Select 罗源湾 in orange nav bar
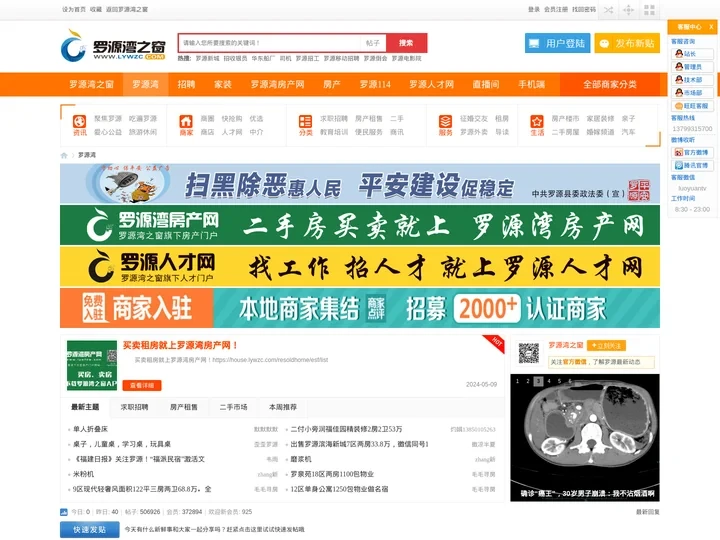Viewport: 720px width, 540px height. (x=146, y=84)
